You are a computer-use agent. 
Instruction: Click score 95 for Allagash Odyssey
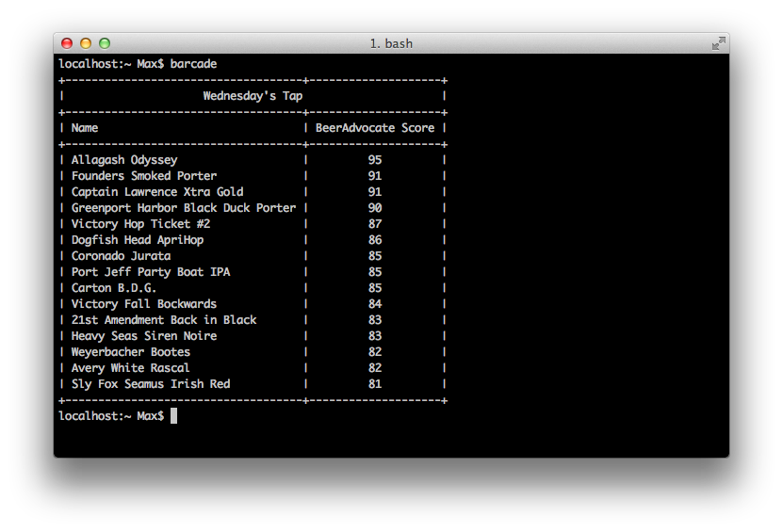coord(375,160)
